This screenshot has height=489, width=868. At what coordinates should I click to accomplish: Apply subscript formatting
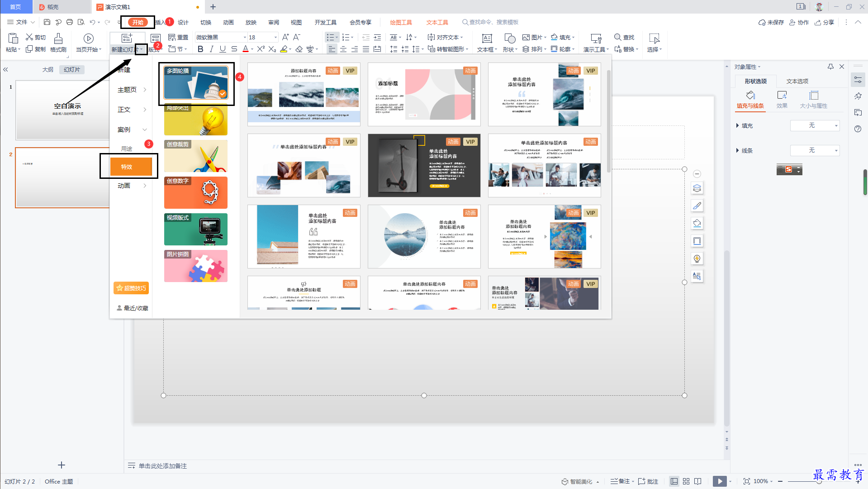point(272,49)
